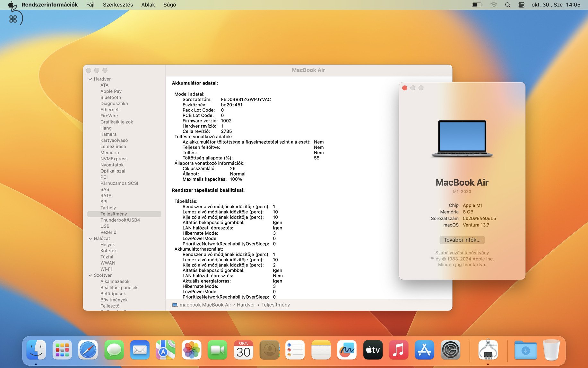
Task: Collapse the Hardver section in sidebar
Action: tap(90, 79)
